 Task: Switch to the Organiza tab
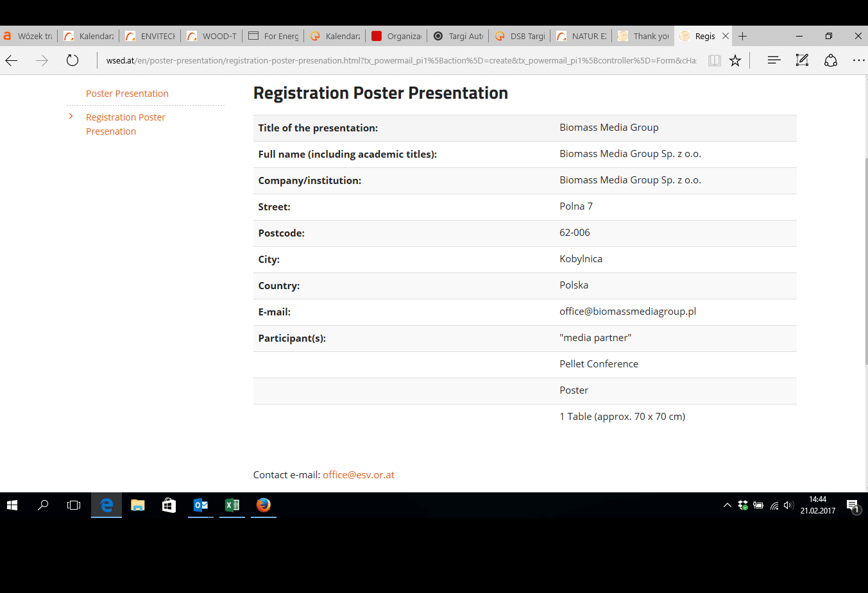396,36
